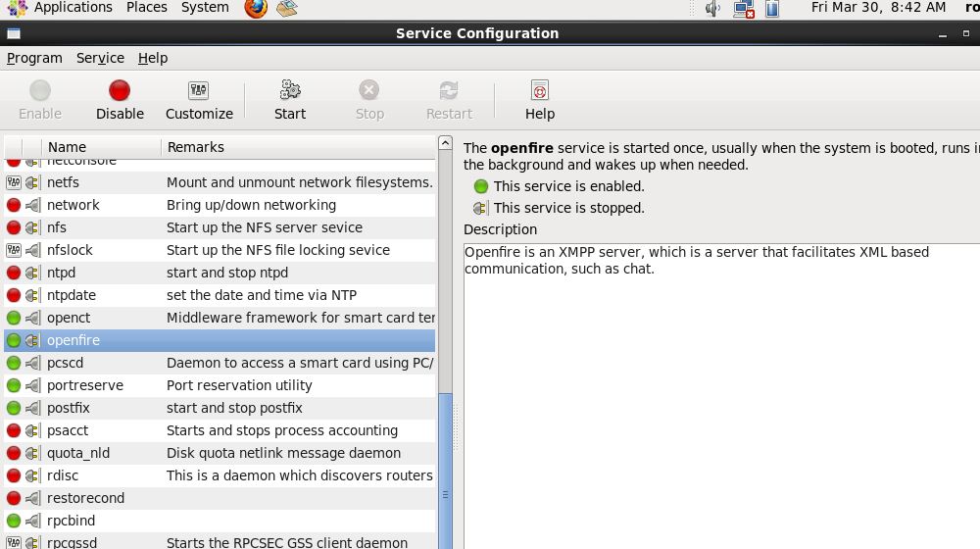This screenshot has width=980, height=549.
Task: Click plug icon next to 'This service is stopped'
Action: (480, 208)
